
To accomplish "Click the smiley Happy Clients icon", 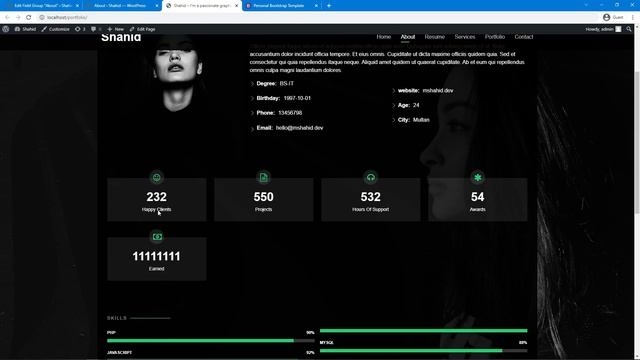I will click(x=156, y=178).
